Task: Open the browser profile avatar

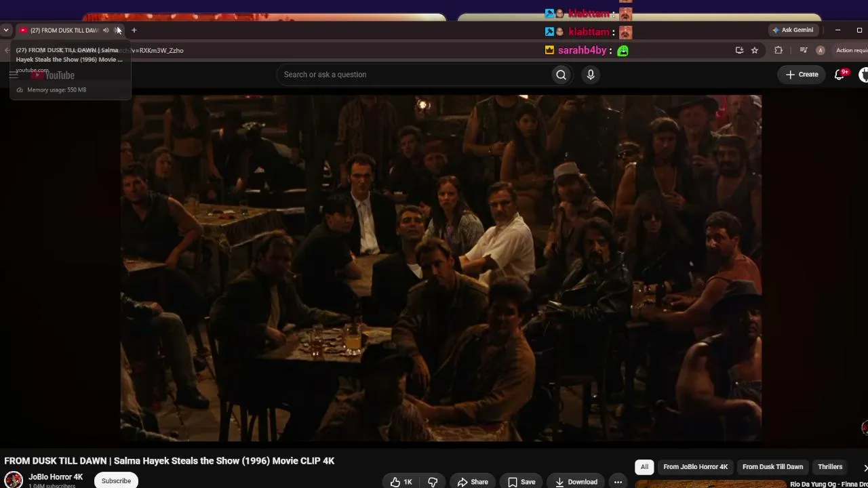Action: coord(821,50)
